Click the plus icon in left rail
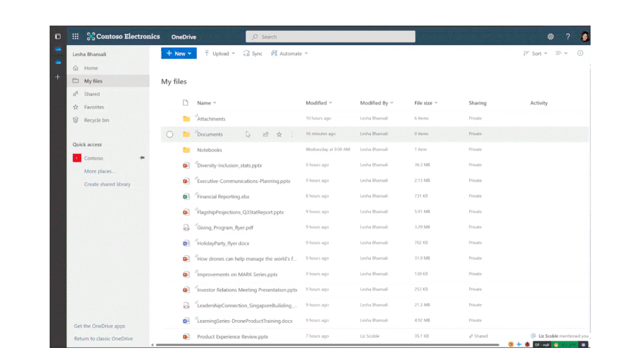Viewport: 644px width, 362px height. point(58,77)
